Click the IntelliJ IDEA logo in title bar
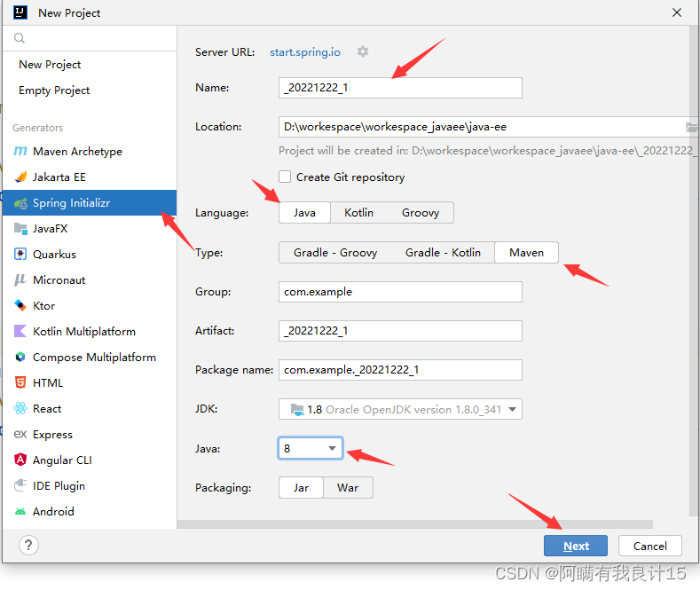This screenshot has width=700, height=590. [20, 12]
